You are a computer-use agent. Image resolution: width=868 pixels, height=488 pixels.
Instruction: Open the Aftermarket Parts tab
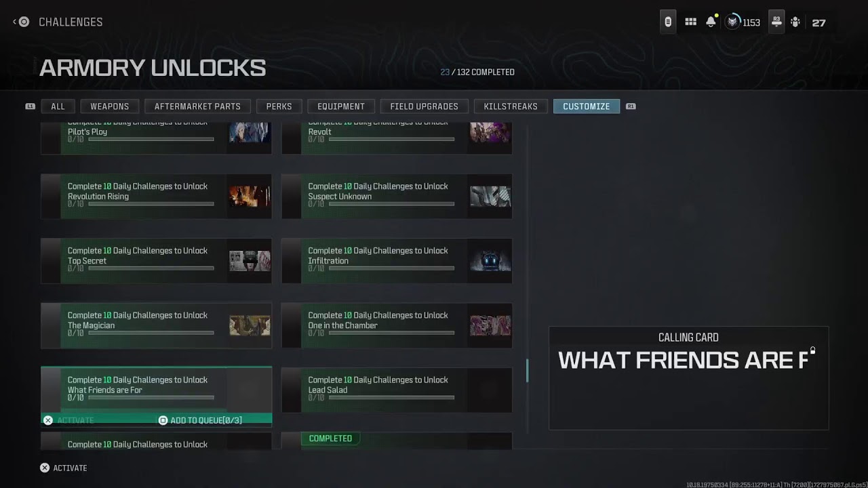point(197,106)
